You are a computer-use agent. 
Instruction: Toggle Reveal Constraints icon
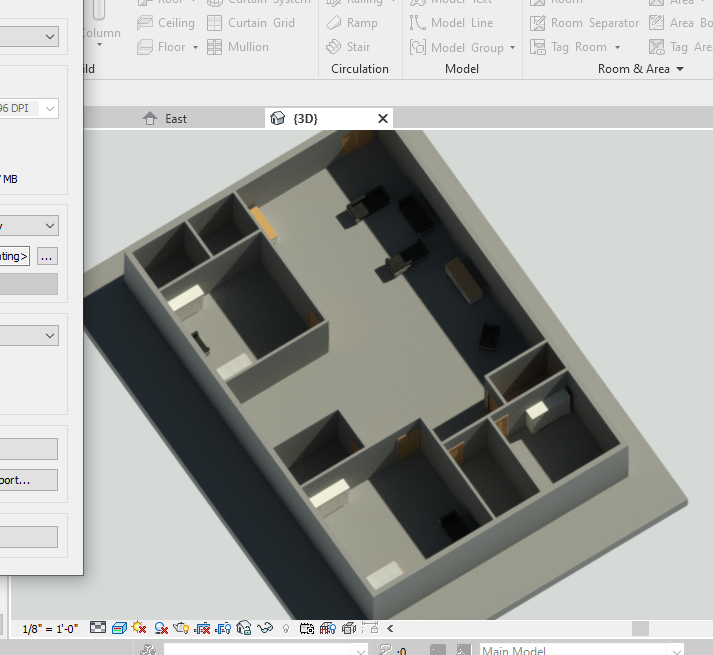(370, 628)
